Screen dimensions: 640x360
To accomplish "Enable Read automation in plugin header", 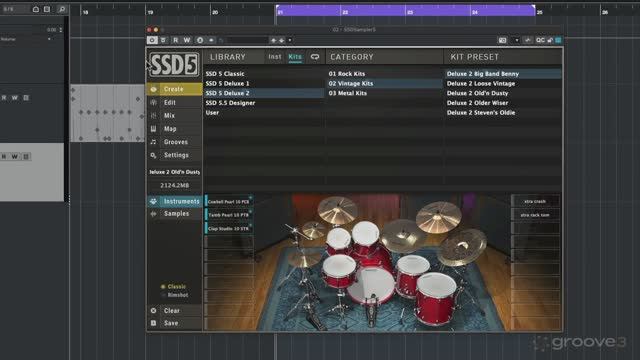I will click(176, 40).
